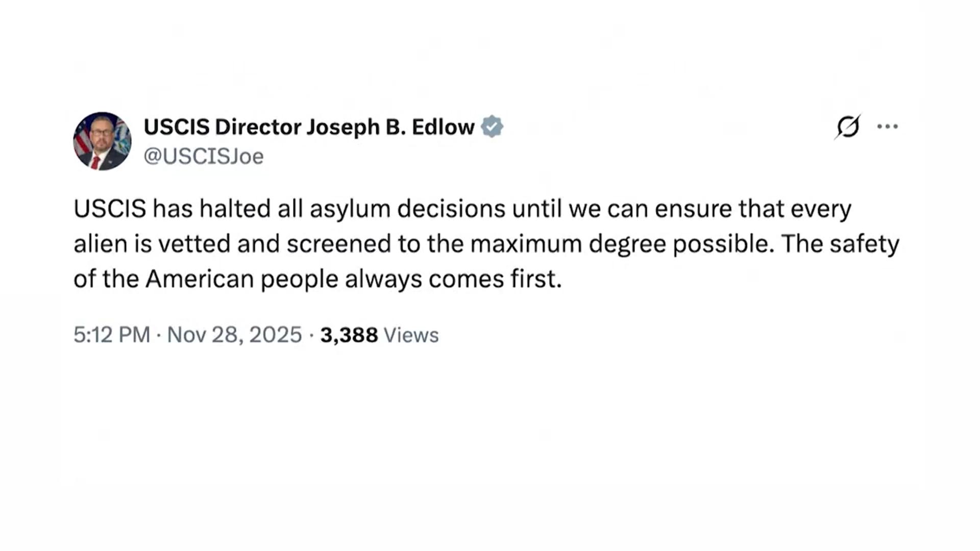Viewport: 980px width, 551px height.
Task: Open the three-dot more options menu
Action: 888,127
